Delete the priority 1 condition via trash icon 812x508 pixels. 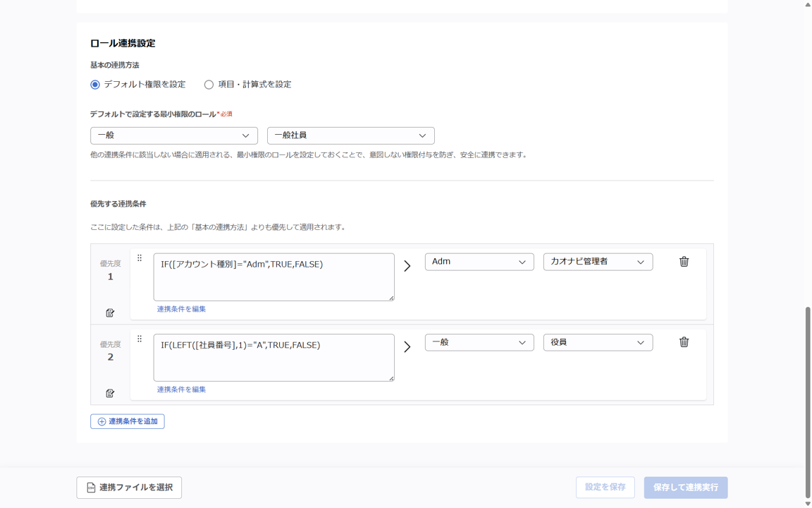[x=684, y=262]
